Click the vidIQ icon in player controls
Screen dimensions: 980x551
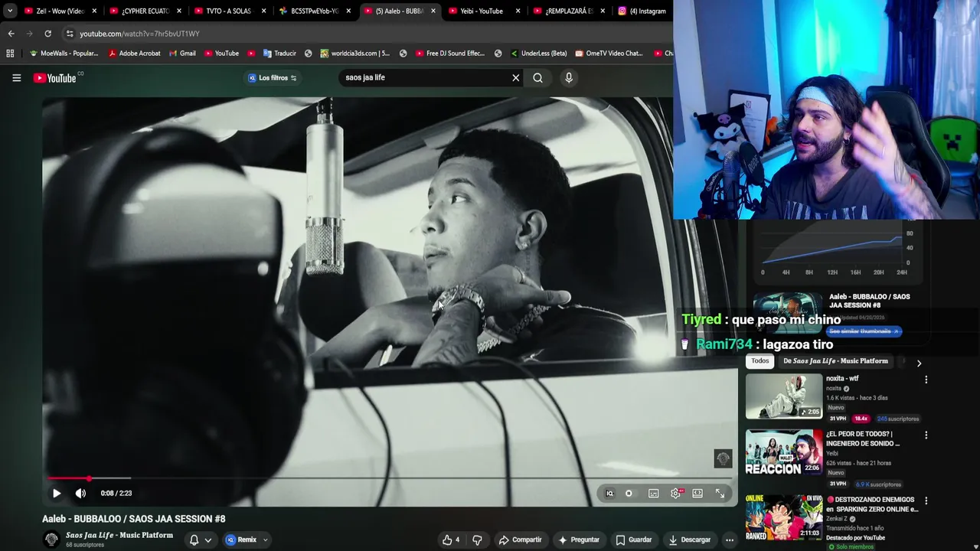(609, 494)
